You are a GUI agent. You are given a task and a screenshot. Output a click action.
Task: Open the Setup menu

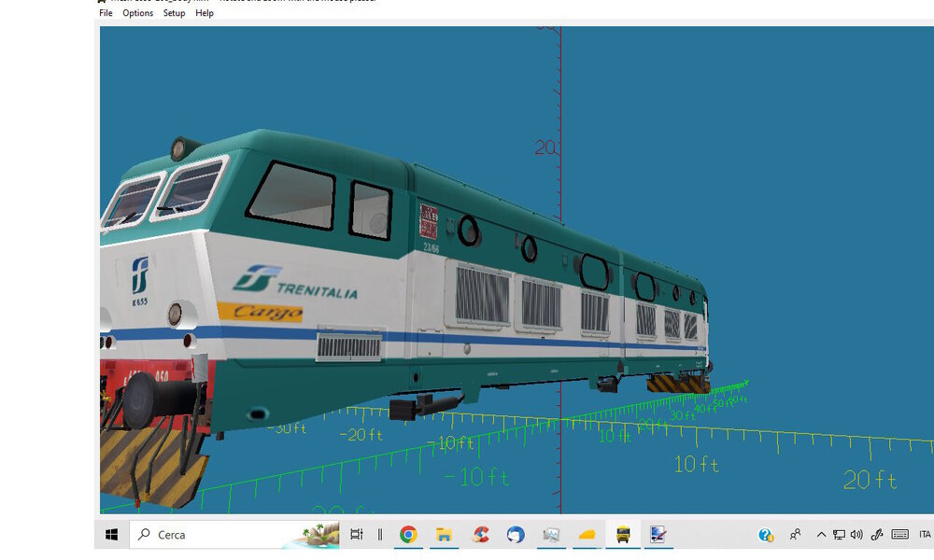174,13
